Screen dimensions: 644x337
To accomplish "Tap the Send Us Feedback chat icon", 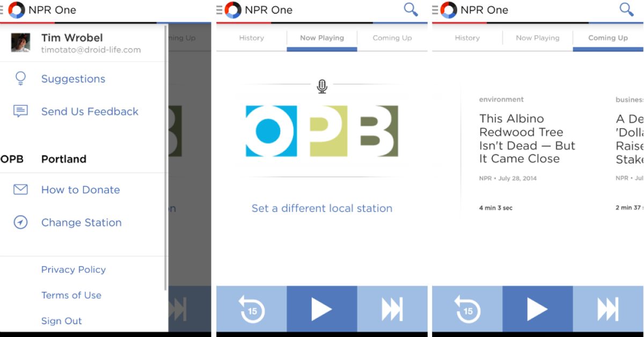I will [20, 112].
